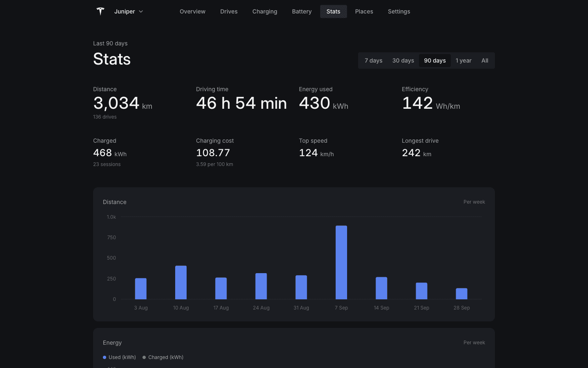This screenshot has width=588, height=368.
Task: Click the 14 Sep distance bar
Action: pos(381,288)
